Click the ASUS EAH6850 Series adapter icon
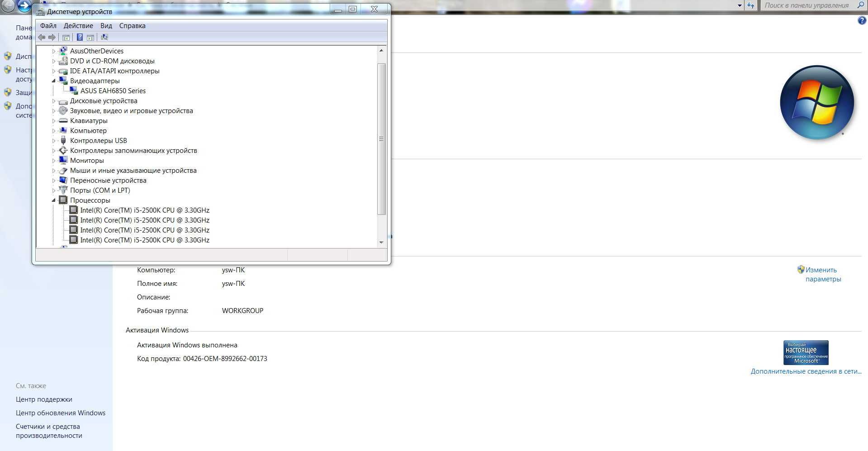868x451 pixels. point(74,91)
